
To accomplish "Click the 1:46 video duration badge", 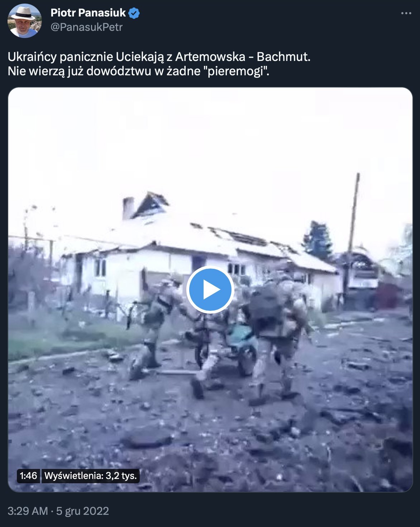I will 29,476.
